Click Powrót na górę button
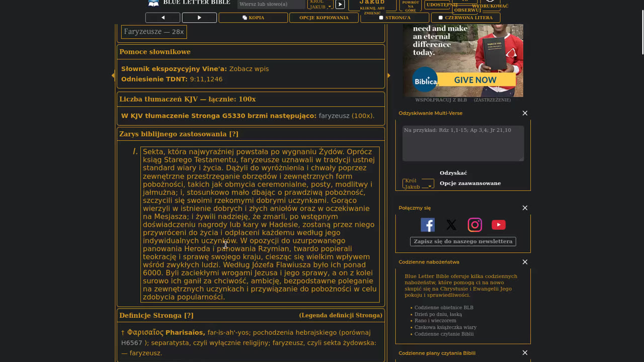The height and width of the screenshot is (362, 644). [411, 6]
